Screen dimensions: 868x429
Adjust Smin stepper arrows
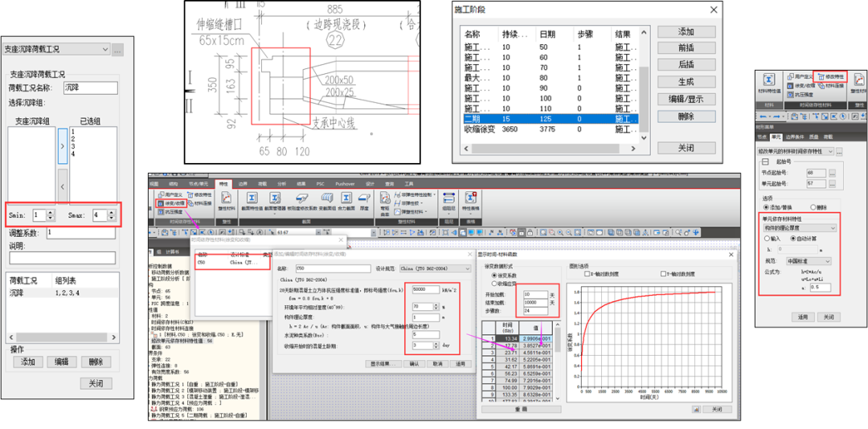pyautogui.click(x=51, y=214)
